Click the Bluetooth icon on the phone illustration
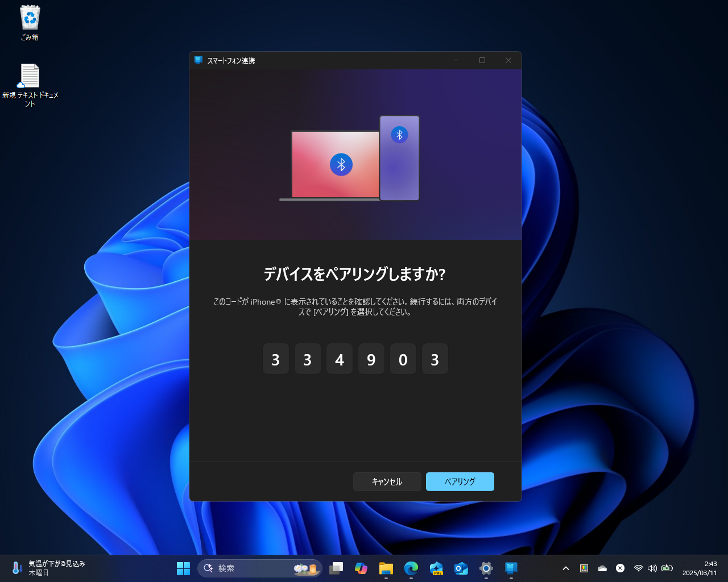Image resolution: width=728 pixels, height=582 pixels. pyautogui.click(x=399, y=135)
